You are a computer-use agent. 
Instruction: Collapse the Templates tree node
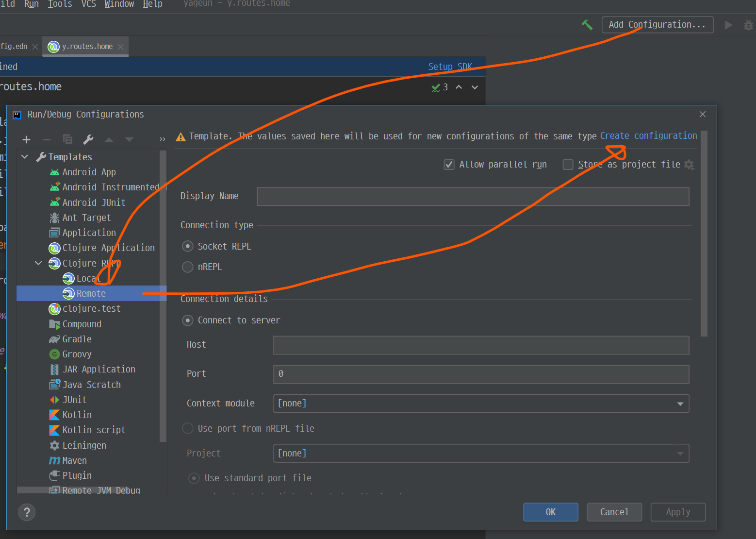[x=25, y=157]
